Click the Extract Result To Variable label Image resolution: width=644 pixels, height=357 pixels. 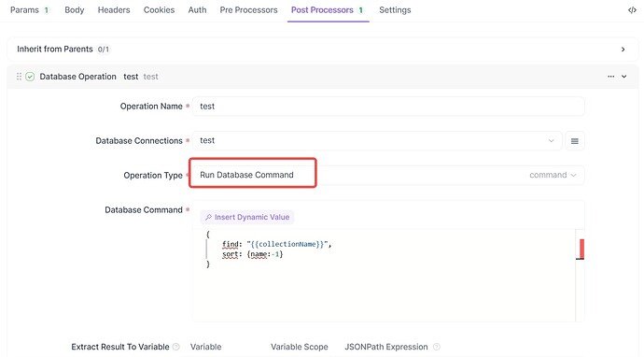120,347
